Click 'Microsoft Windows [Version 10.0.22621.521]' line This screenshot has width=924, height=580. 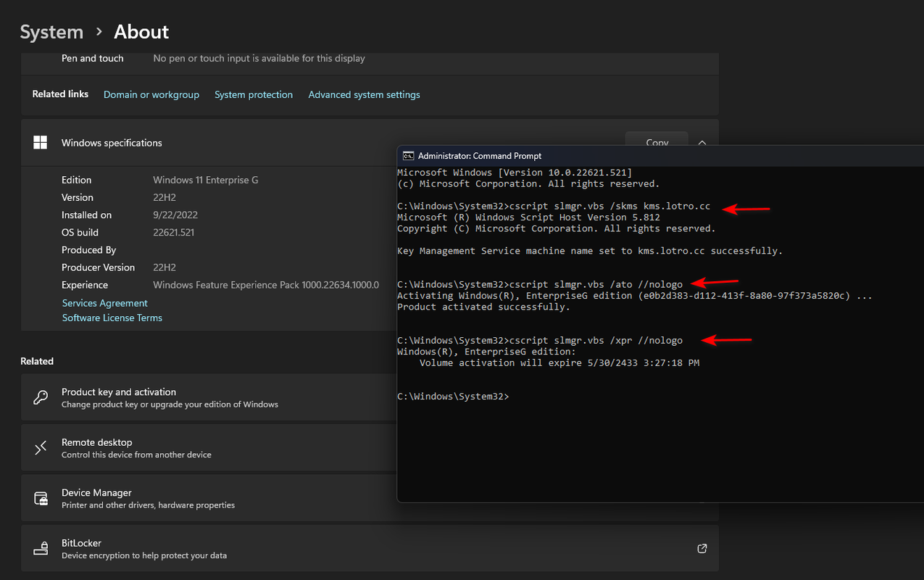tap(515, 173)
